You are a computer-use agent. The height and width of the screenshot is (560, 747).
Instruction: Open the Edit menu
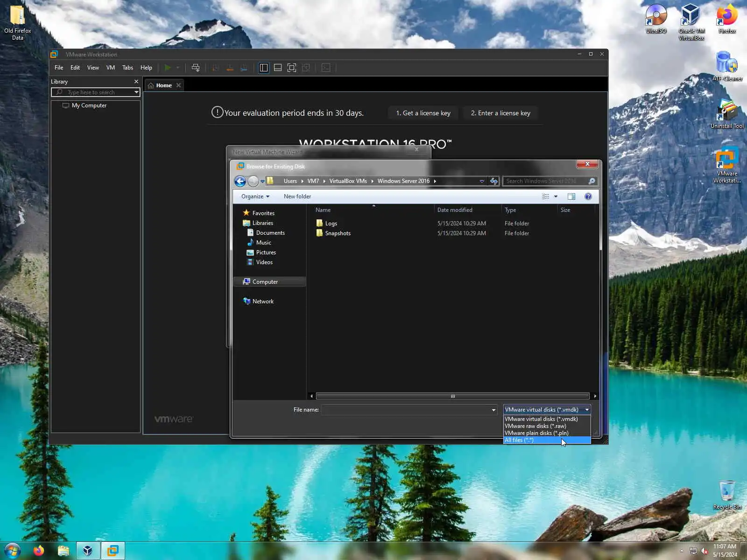(75, 68)
